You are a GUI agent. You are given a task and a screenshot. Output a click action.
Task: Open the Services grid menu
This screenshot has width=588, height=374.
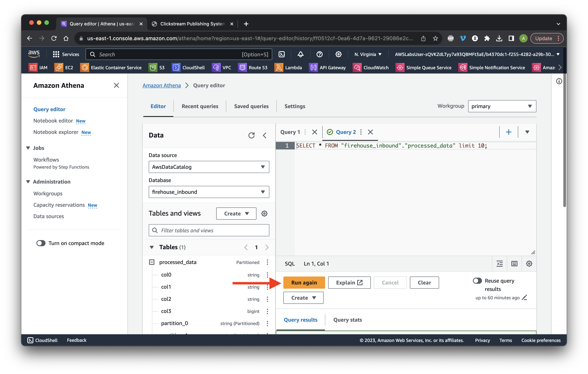66,54
